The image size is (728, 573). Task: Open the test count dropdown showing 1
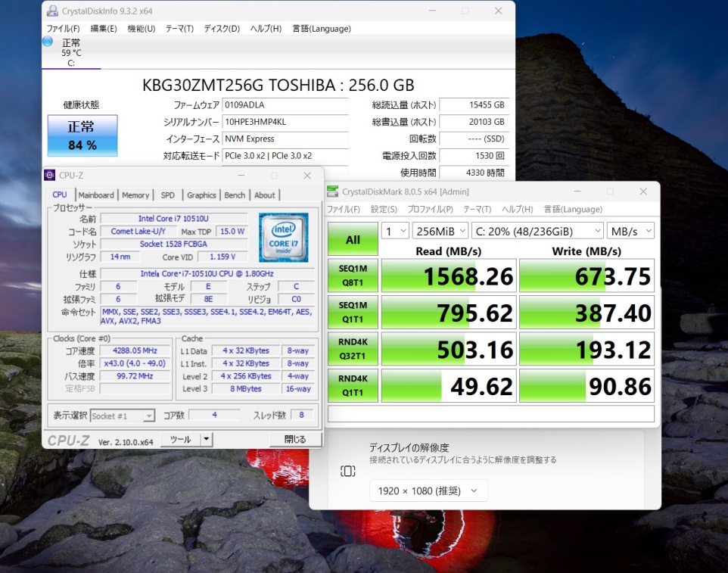pos(395,231)
